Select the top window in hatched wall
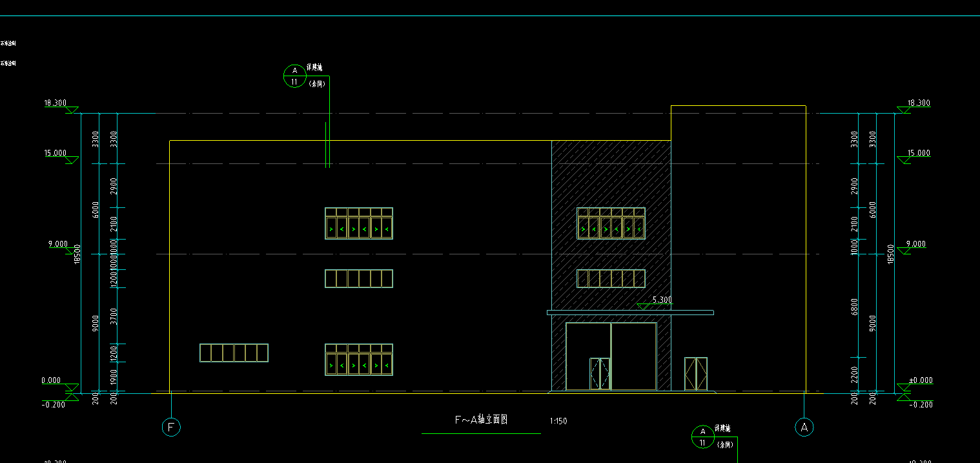This screenshot has width=980, height=463. pos(611,223)
